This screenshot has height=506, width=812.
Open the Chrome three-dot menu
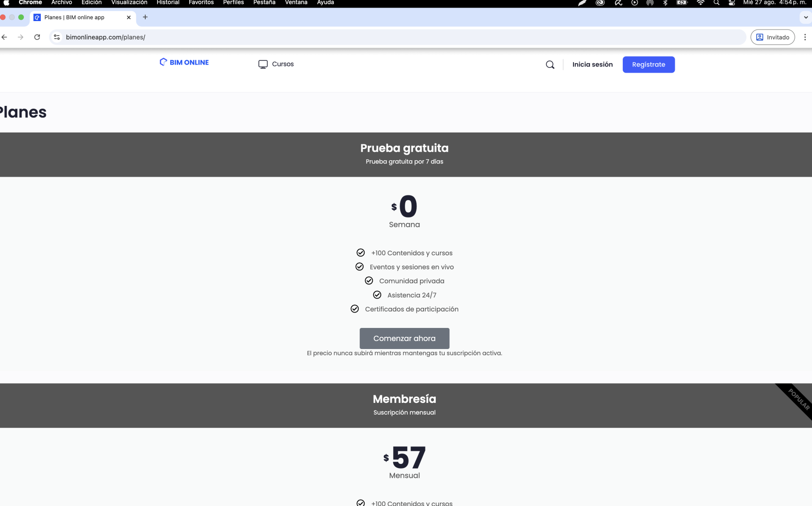(805, 37)
